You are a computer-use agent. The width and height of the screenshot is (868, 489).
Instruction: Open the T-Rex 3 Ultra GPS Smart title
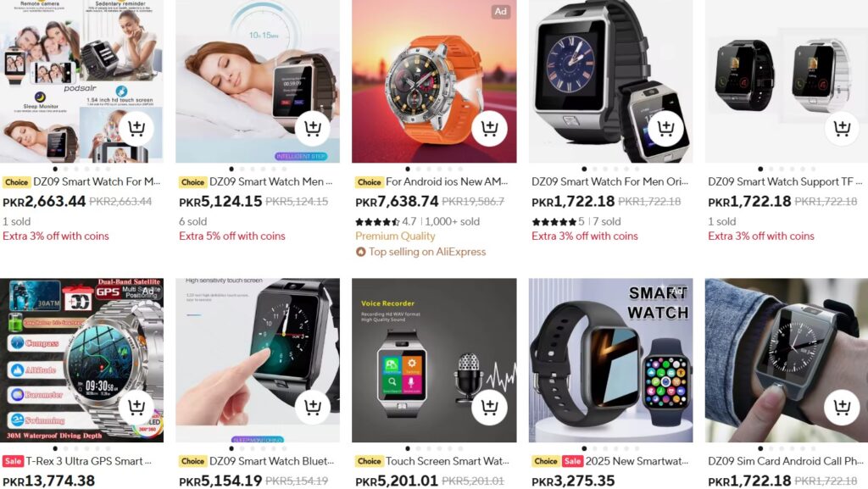tap(88, 461)
